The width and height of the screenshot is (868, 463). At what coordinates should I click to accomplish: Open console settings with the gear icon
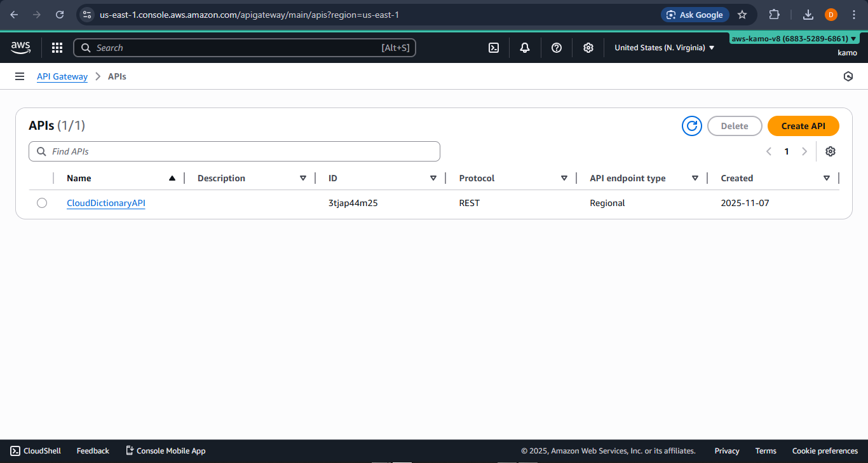click(x=588, y=47)
